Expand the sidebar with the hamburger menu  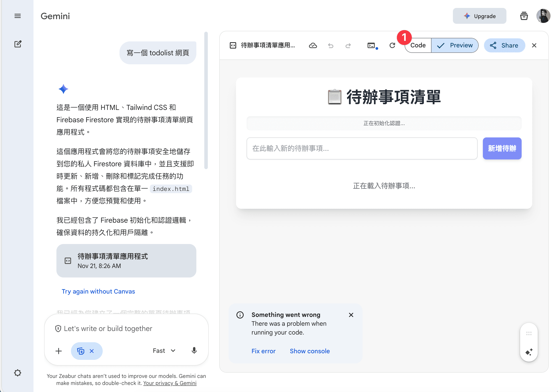pos(18,16)
